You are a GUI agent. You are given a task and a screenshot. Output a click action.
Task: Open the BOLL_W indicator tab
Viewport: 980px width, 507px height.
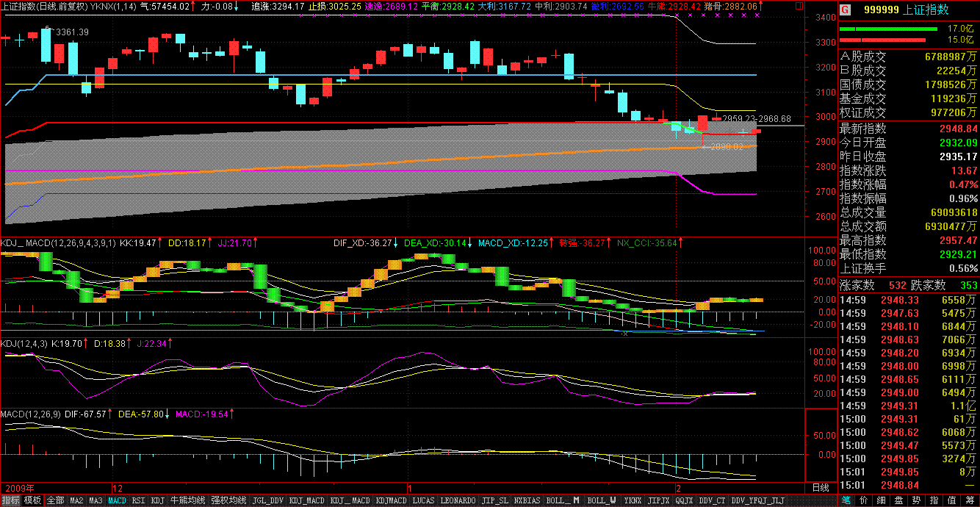(x=604, y=500)
